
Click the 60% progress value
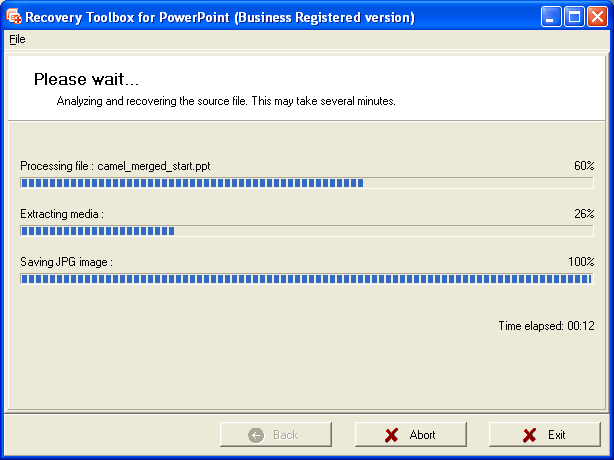pos(584,166)
